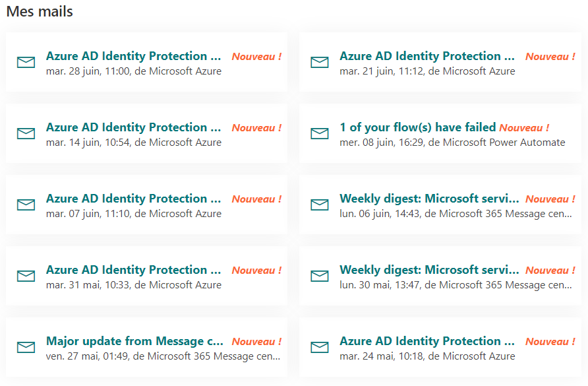Click envelope icon of 06 juin Weekly digest
This screenshot has height=386, width=588.
coord(320,205)
